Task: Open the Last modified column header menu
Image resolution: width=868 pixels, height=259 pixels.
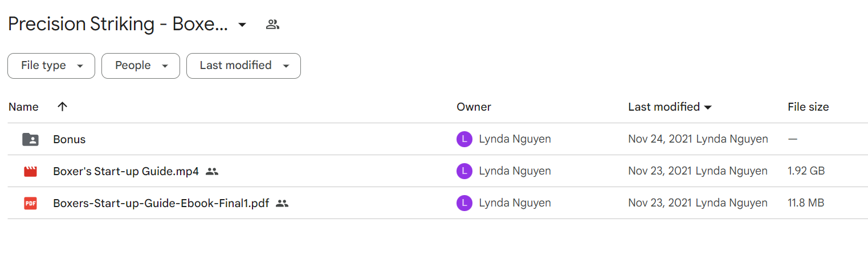Action: click(670, 107)
